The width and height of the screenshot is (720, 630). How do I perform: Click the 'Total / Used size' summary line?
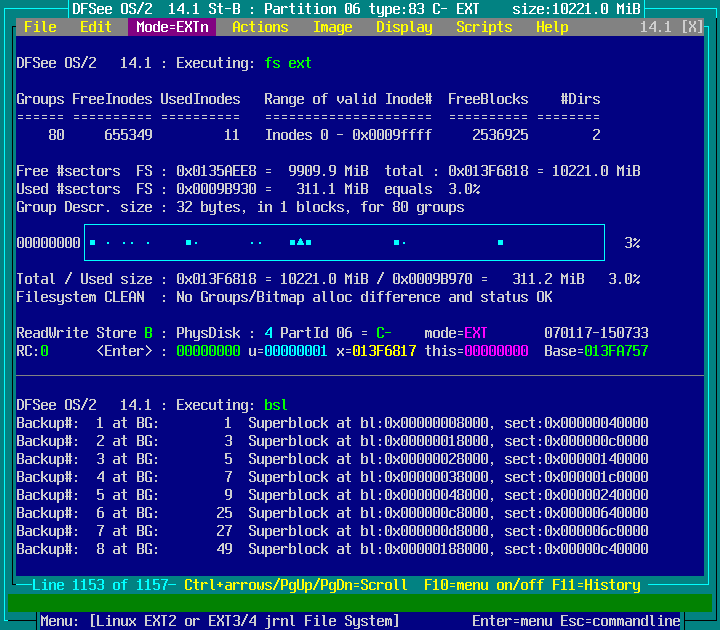pyautogui.click(x=328, y=279)
